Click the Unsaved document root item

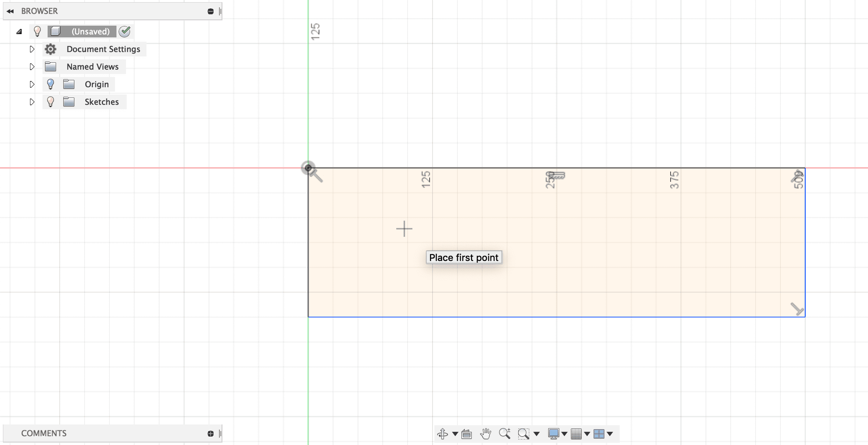[90, 32]
